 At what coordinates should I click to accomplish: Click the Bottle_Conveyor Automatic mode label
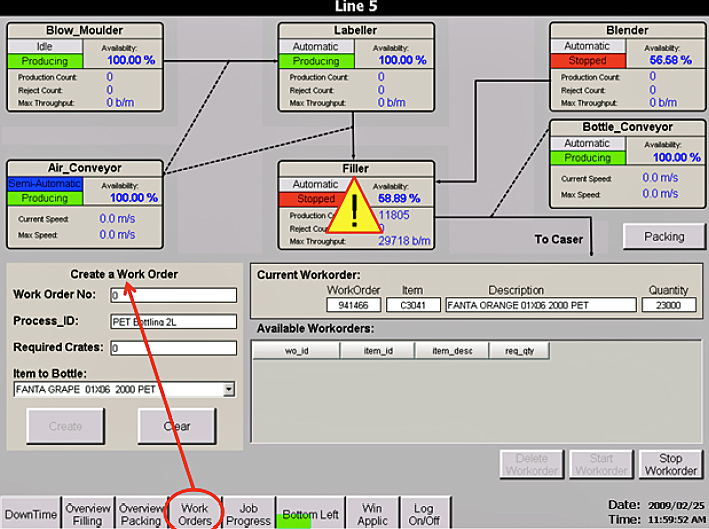pos(587,143)
